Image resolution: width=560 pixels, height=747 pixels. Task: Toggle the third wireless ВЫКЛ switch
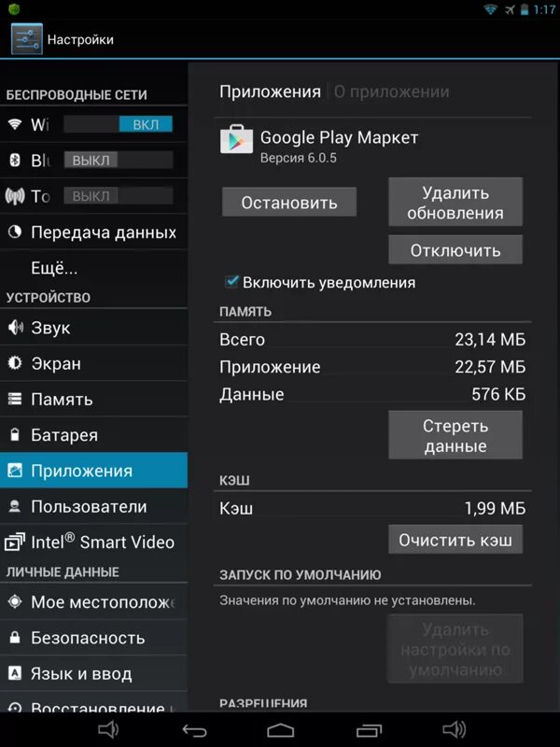tap(119, 196)
